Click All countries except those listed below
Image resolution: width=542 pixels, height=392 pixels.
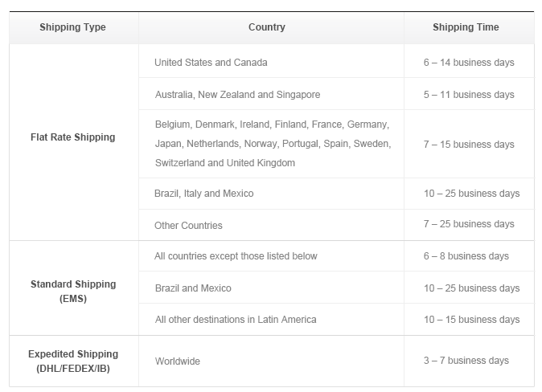[236, 256]
